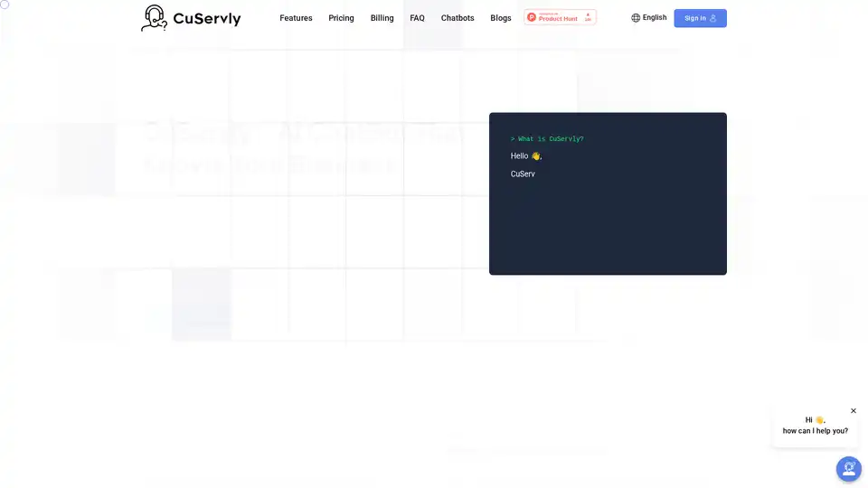Open the blue chatbot launcher bubble
This screenshot has width=868, height=488.
tap(848, 468)
